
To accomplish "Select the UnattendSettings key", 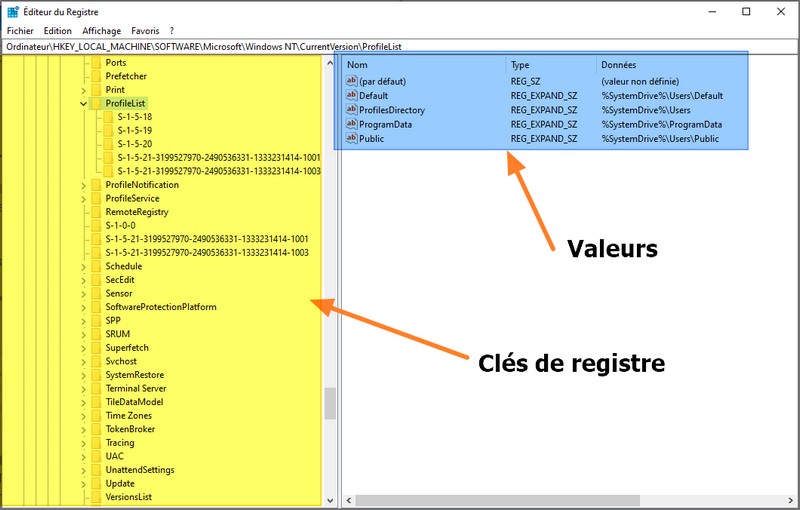I will tap(140, 470).
